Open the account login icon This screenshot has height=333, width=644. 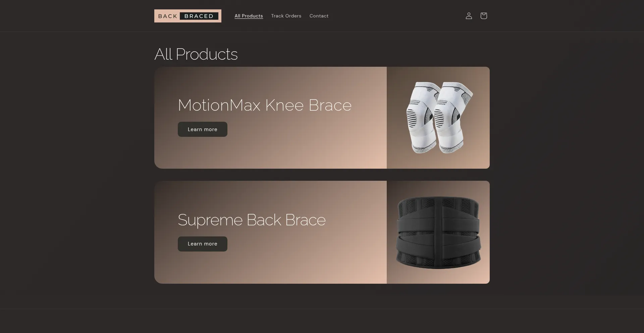[469, 16]
